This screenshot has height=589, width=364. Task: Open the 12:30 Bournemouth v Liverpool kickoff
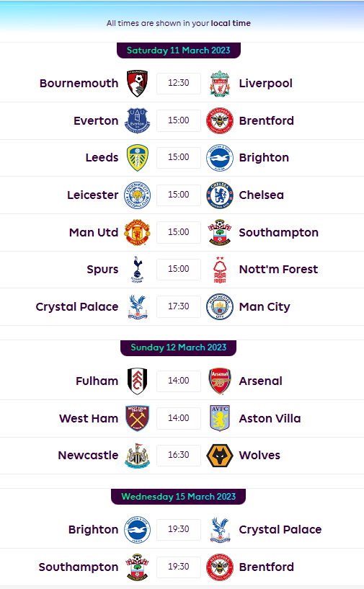[x=179, y=83]
